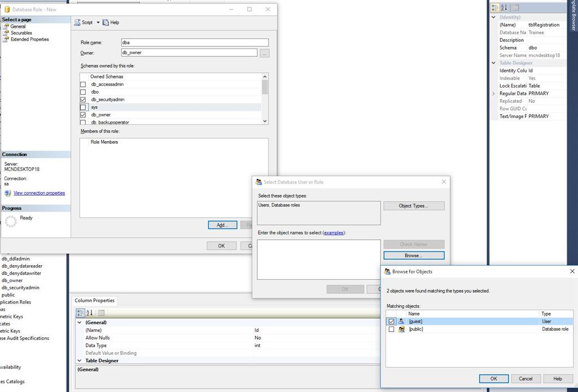Check the [public] database role checkbox

click(391, 329)
